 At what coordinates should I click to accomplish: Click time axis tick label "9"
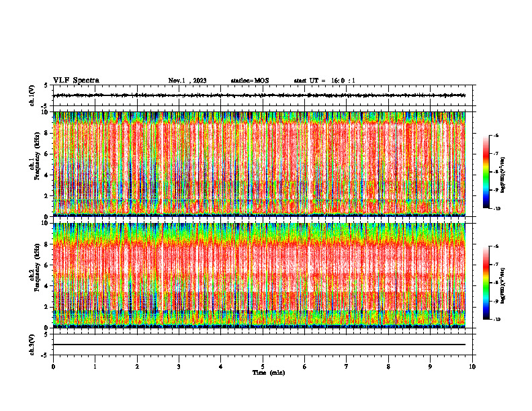point(430,367)
